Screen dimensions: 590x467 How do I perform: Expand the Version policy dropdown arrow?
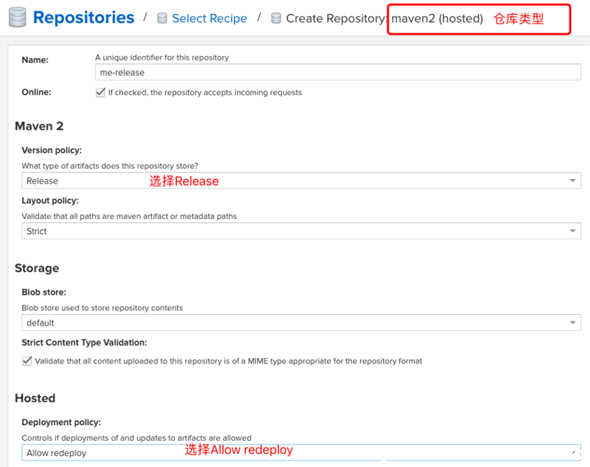pyautogui.click(x=572, y=181)
